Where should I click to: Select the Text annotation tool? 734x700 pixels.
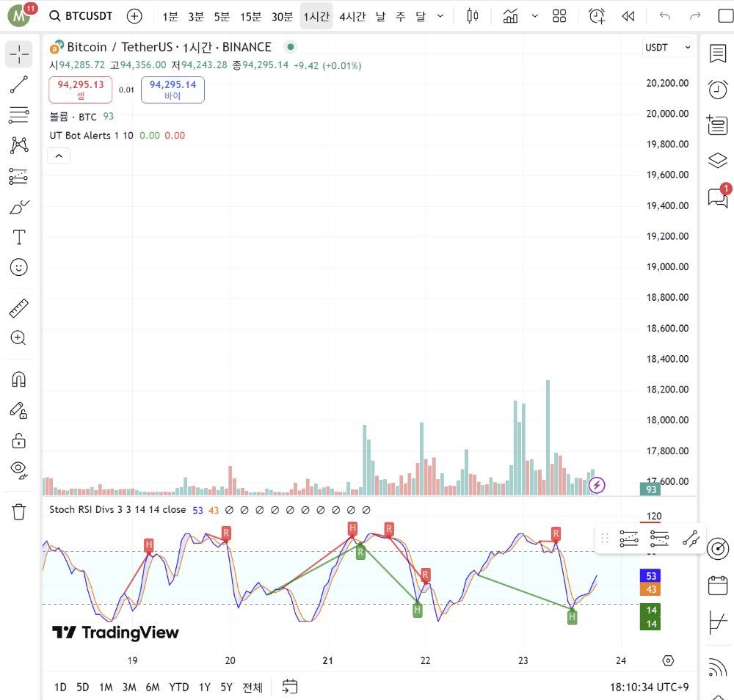click(x=19, y=237)
